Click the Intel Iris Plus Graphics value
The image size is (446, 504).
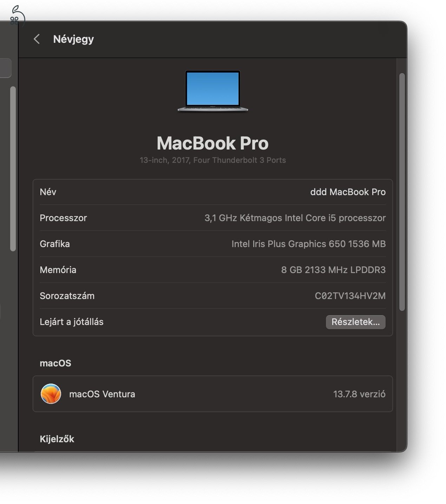pos(309,244)
